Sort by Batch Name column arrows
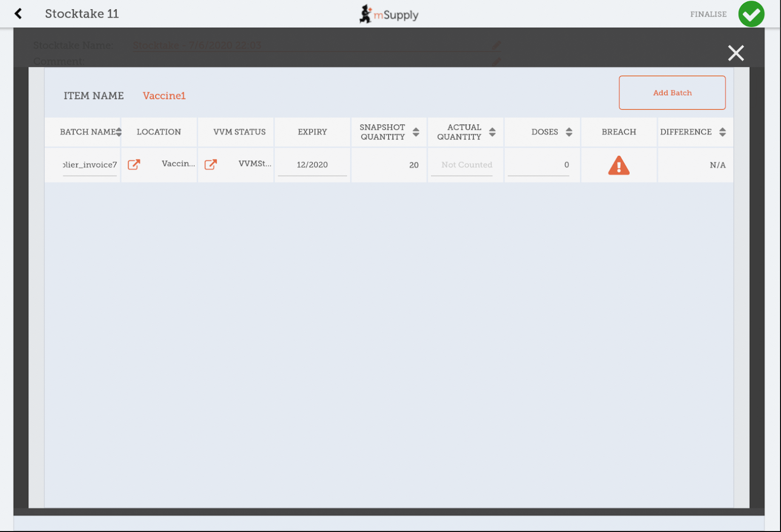 [119, 132]
